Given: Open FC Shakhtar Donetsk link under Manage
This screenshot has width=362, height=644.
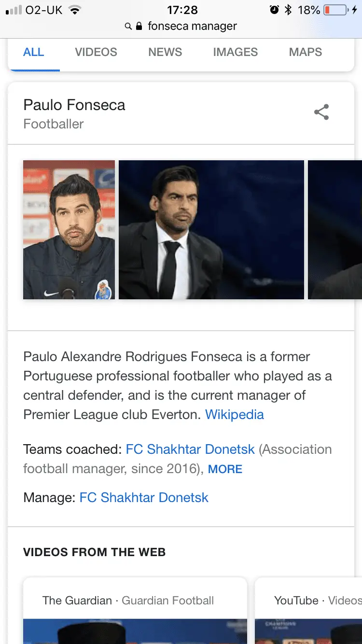Looking at the screenshot, I should [144, 498].
